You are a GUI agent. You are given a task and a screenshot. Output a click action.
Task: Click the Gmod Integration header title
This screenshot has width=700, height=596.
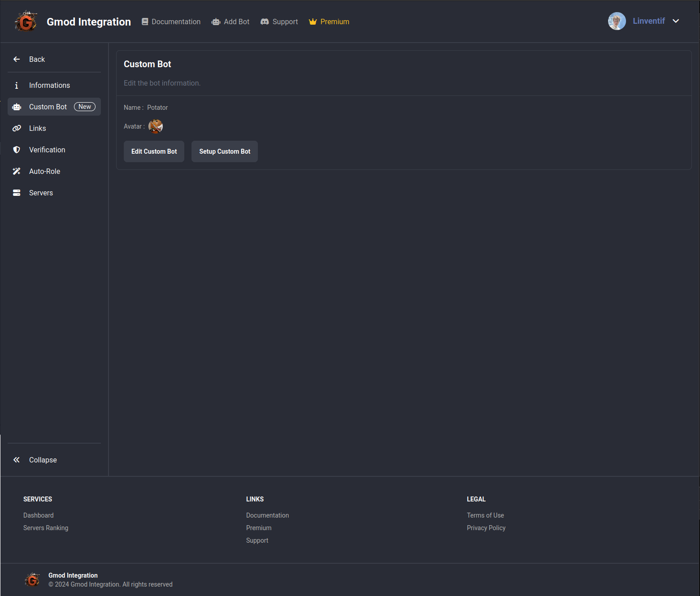coord(89,22)
